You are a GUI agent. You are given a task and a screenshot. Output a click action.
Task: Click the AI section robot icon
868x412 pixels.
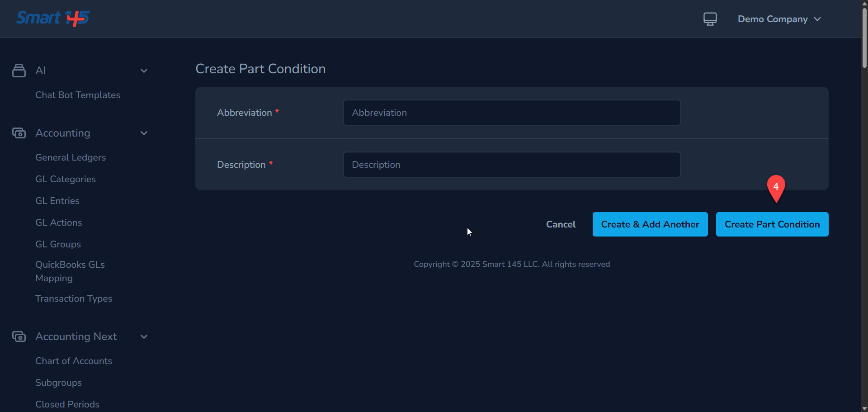coord(19,71)
